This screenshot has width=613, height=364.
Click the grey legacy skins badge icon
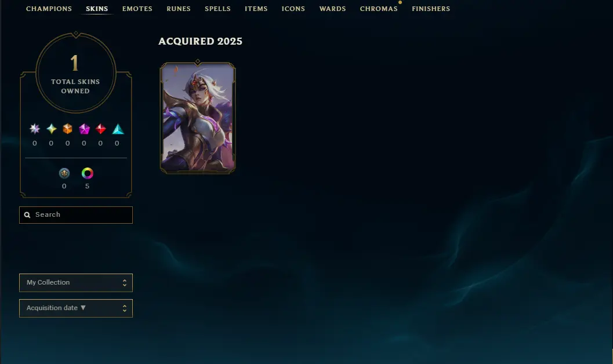click(x=64, y=173)
